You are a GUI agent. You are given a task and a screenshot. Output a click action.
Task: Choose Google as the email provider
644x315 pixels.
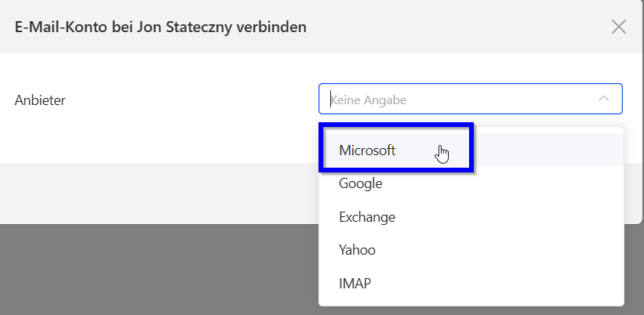361,183
